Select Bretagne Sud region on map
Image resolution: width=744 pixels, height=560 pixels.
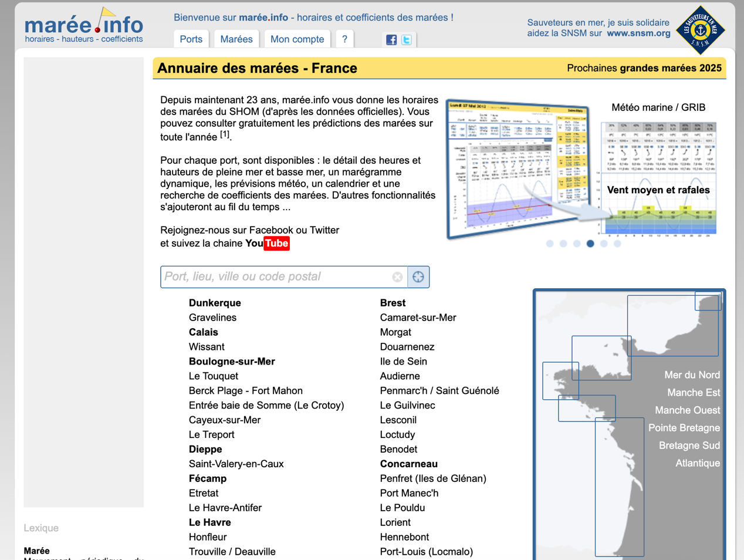(689, 446)
